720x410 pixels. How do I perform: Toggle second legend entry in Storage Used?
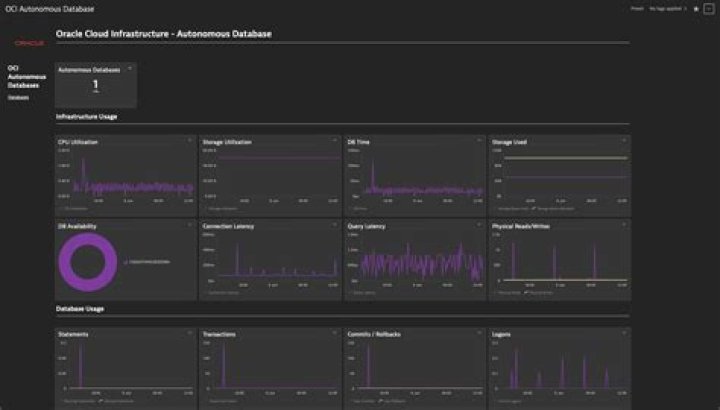pyautogui.click(x=553, y=209)
